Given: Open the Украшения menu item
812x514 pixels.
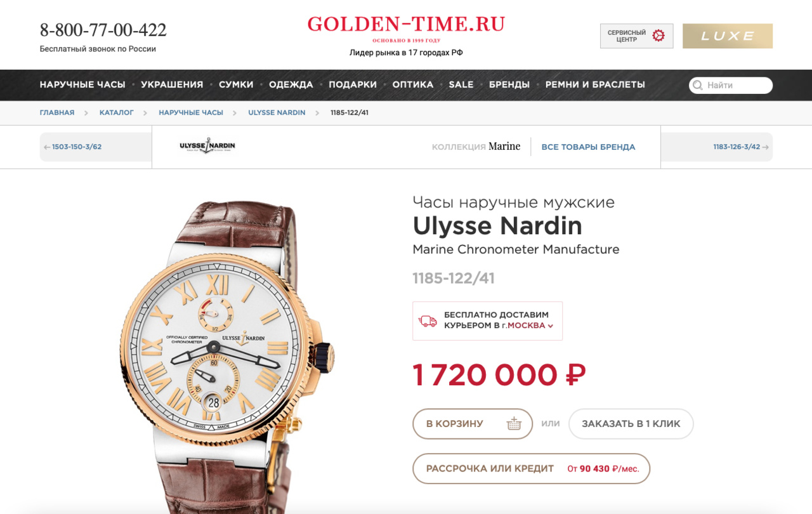Looking at the screenshot, I should [x=172, y=84].
